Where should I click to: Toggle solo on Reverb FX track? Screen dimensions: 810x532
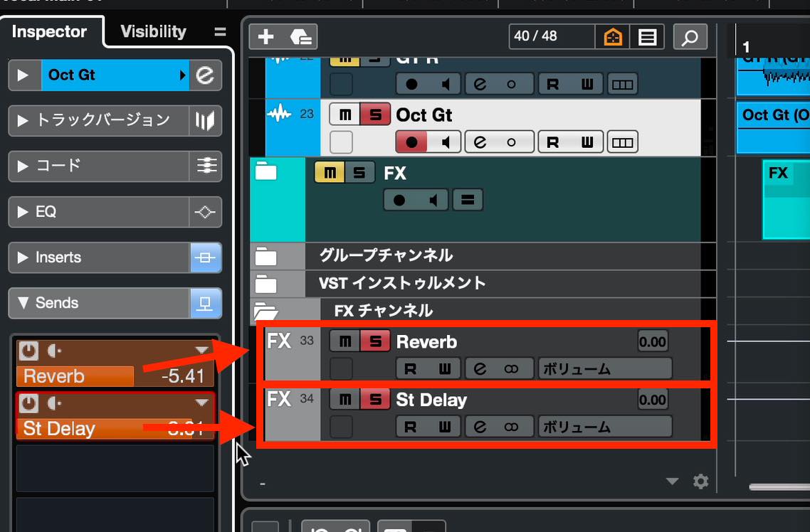pyautogui.click(x=375, y=341)
